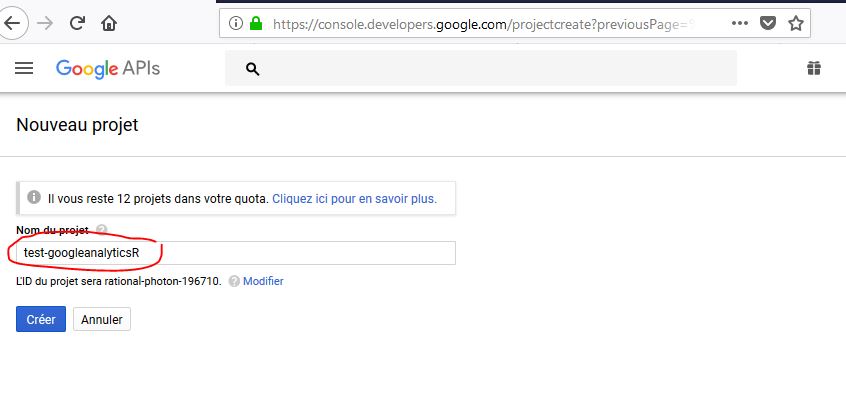Image resolution: width=846 pixels, height=407 pixels.
Task: Open the Google APIs hamburger navigation menu
Action: tap(24, 68)
